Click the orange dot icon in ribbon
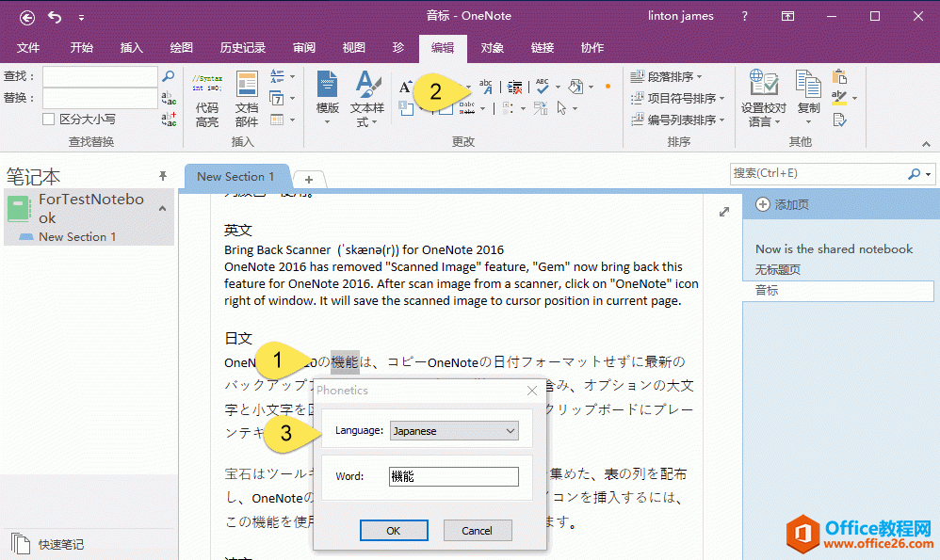 click(x=608, y=87)
